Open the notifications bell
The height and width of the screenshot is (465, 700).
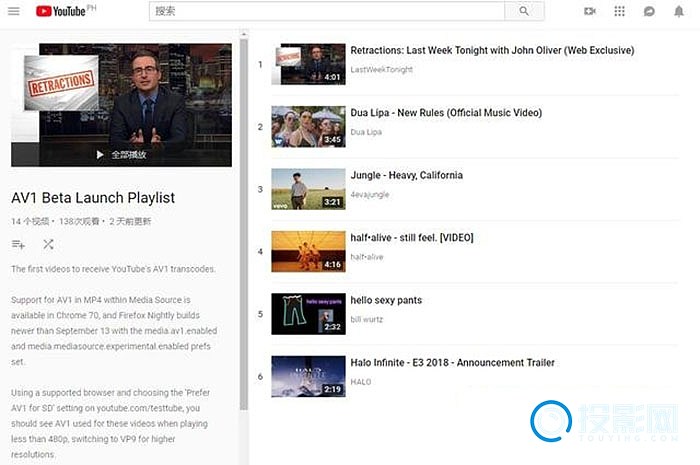pyautogui.click(x=679, y=11)
